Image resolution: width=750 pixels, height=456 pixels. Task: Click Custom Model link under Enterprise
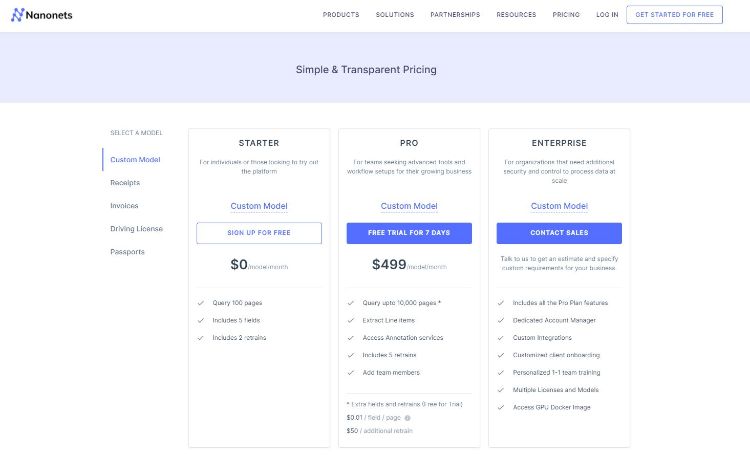click(x=559, y=206)
